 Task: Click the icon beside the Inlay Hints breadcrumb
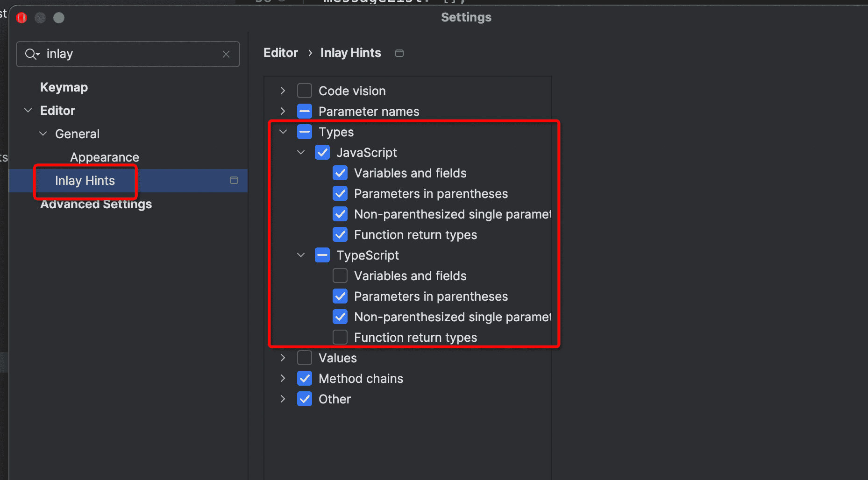click(x=399, y=53)
